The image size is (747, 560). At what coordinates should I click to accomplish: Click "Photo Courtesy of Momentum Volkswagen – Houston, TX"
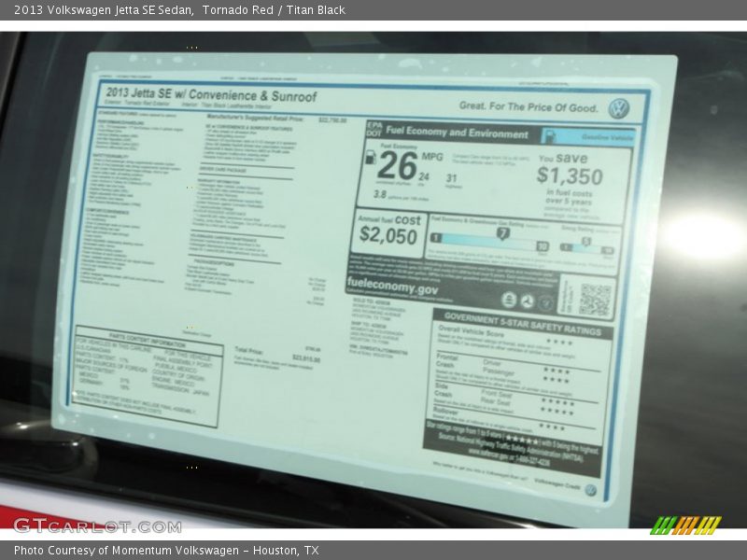pyautogui.click(x=166, y=551)
